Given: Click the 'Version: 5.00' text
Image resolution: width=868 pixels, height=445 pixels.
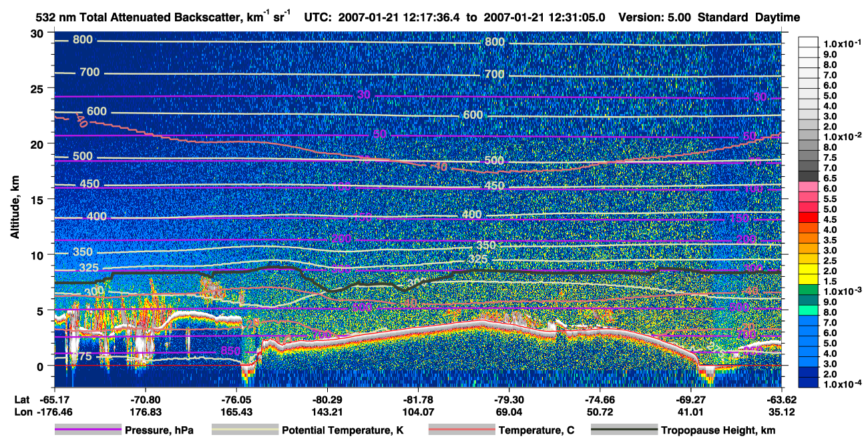Looking at the screenshot, I should pos(655,17).
